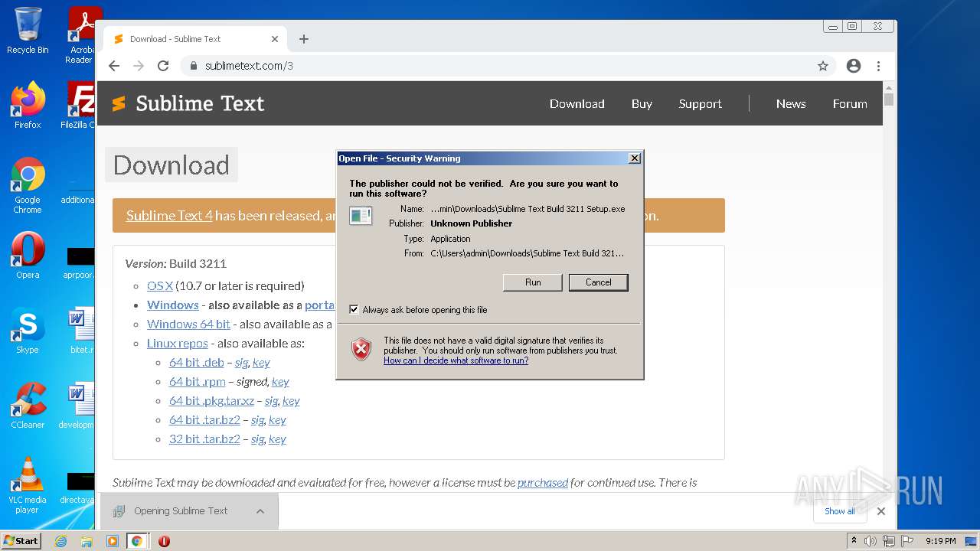Follow the Sublime Text 4 link
This screenshot has height=551, width=980.
click(169, 216)
